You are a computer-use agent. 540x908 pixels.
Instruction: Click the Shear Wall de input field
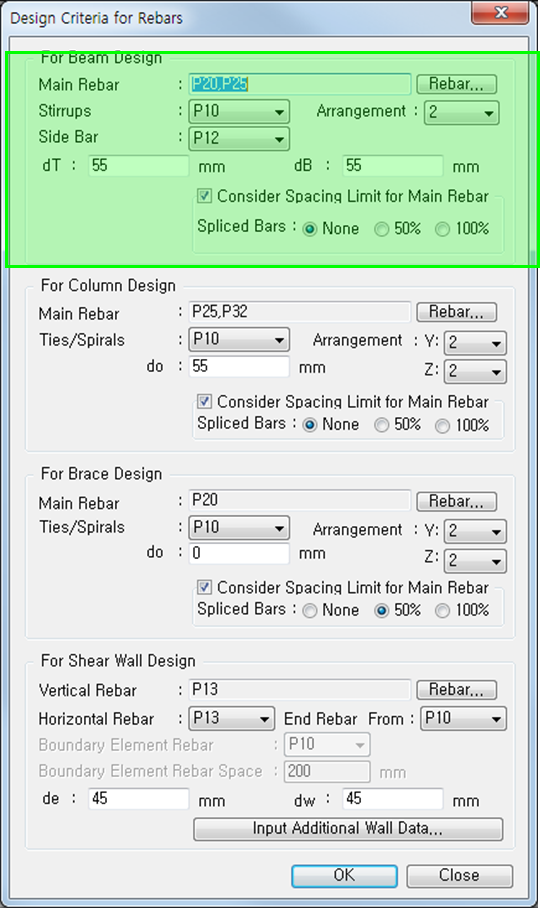click(x=139, y=799)
